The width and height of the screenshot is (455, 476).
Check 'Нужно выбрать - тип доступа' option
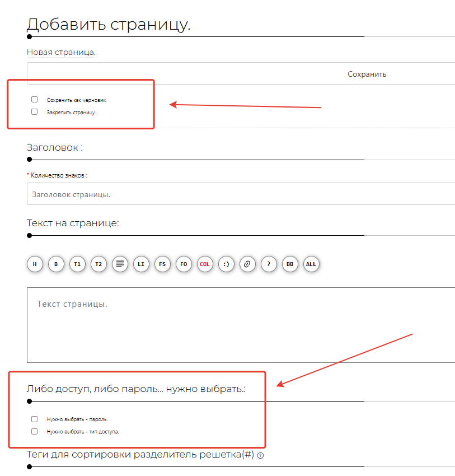coord(35,432)
